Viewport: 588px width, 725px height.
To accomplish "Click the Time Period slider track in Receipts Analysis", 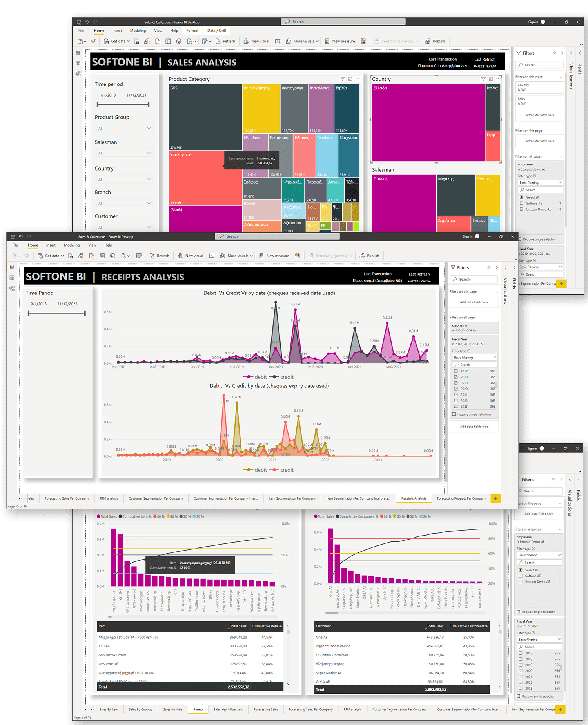I will [57, 313].
